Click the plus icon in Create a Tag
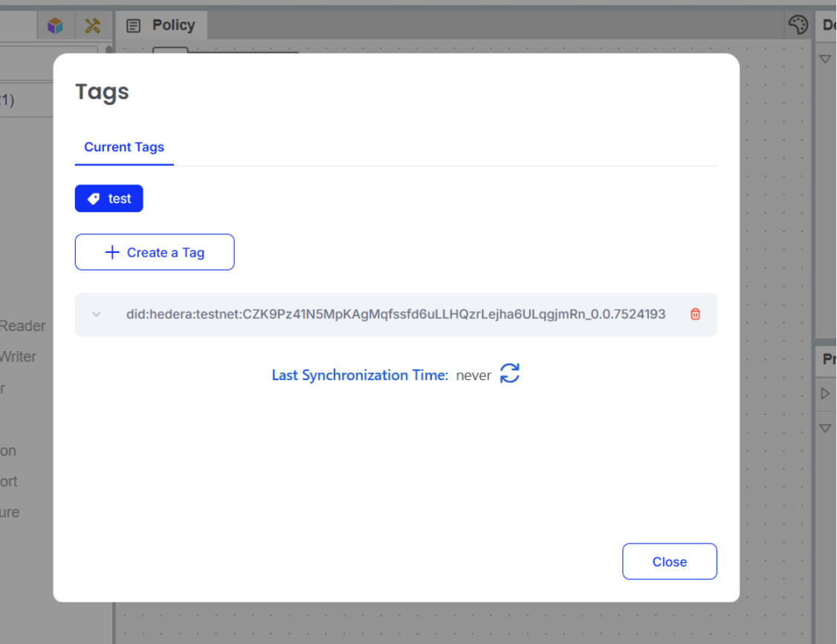837x644 pixels. click(112, 252)
